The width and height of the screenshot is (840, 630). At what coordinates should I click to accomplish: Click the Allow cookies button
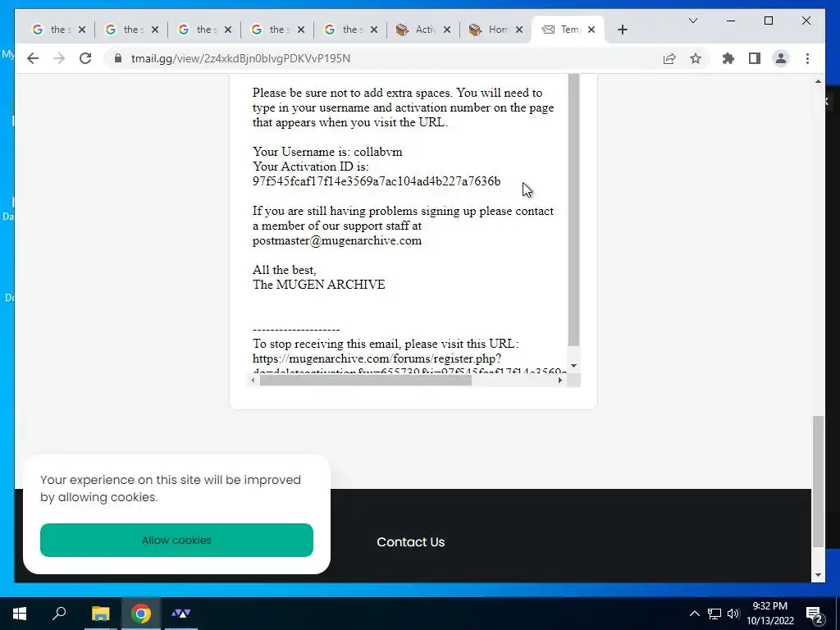(x=177, y=540)
